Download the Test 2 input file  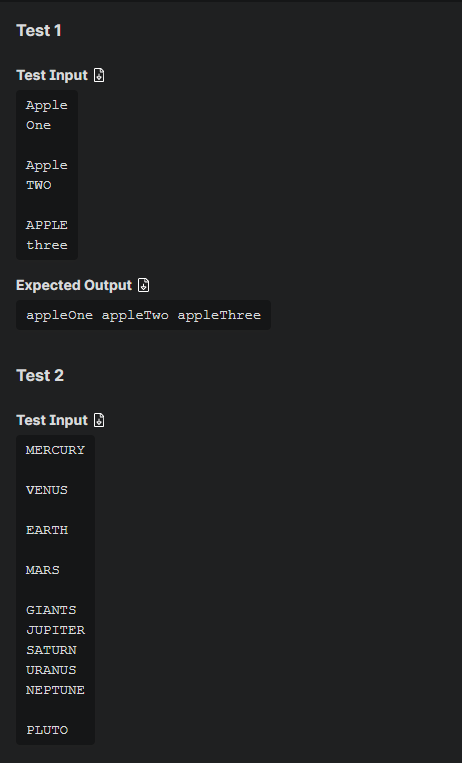(99, 420)
